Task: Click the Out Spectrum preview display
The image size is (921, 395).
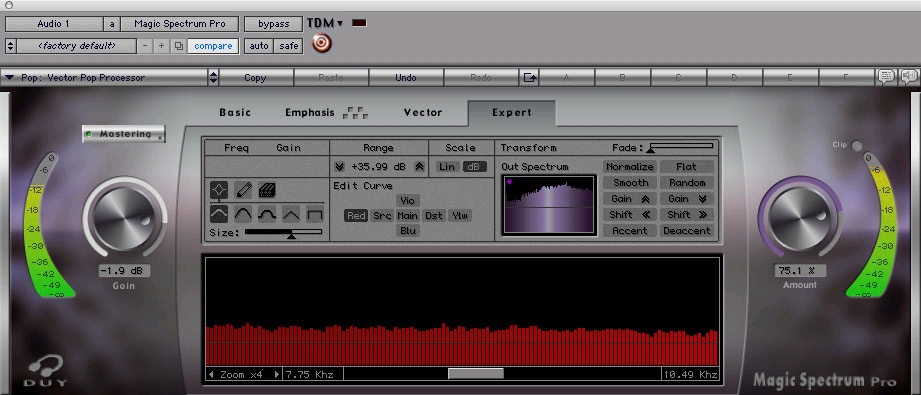Action: (549, 205)
